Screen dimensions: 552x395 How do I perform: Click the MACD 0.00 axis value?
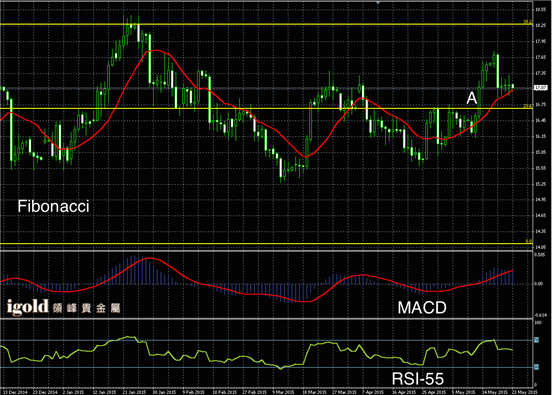(x=539, y=284)
